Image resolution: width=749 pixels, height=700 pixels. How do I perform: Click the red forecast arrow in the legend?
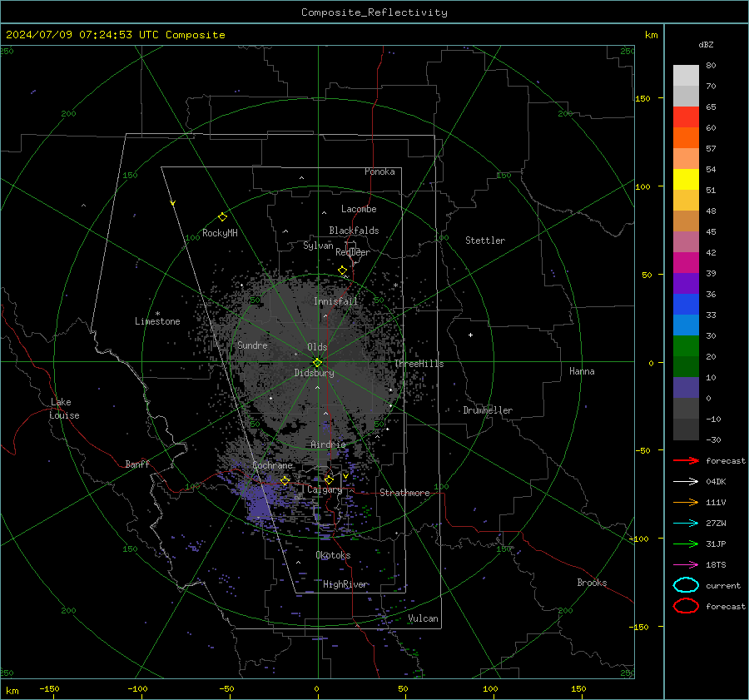tap(686, 460)
